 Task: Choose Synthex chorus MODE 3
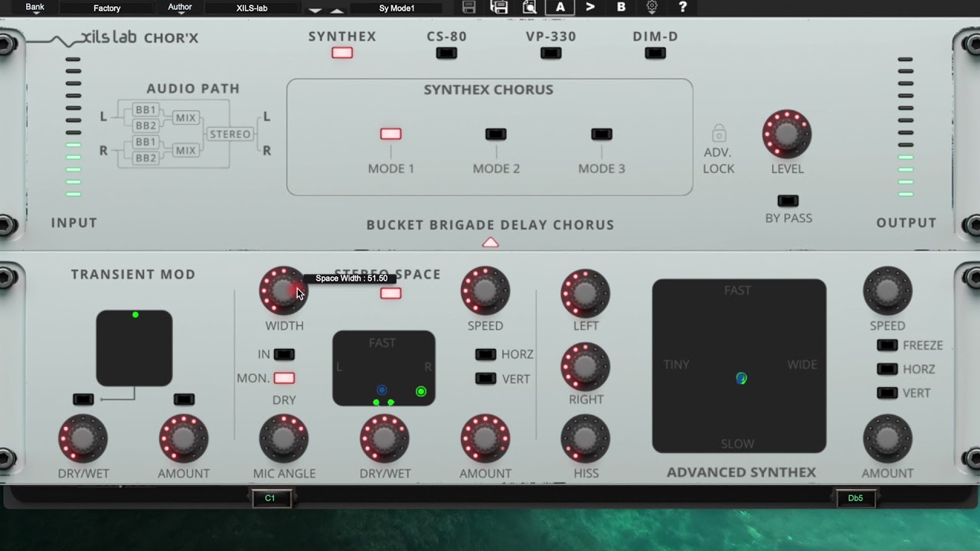pyautogui.click(x=602, y=134)
